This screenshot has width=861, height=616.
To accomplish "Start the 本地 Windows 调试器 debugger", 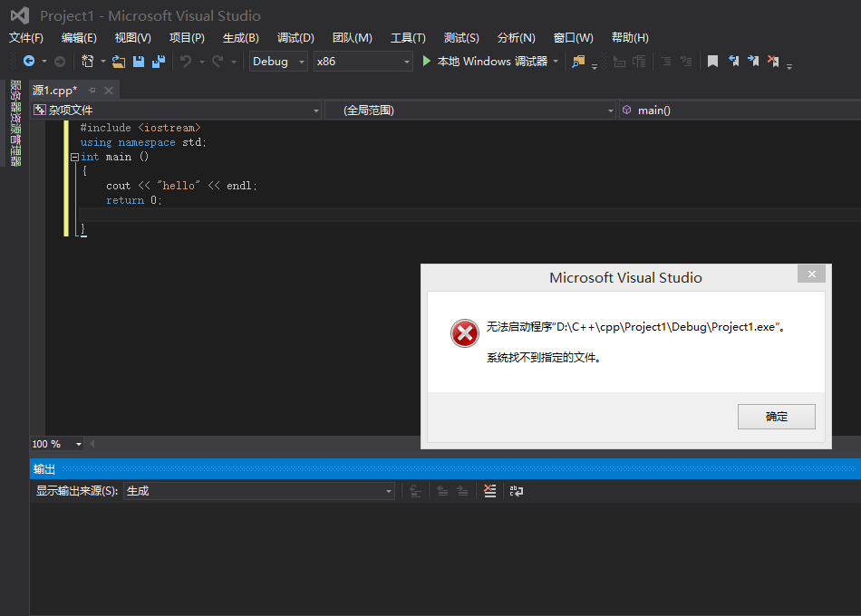I will click(485, 62).
